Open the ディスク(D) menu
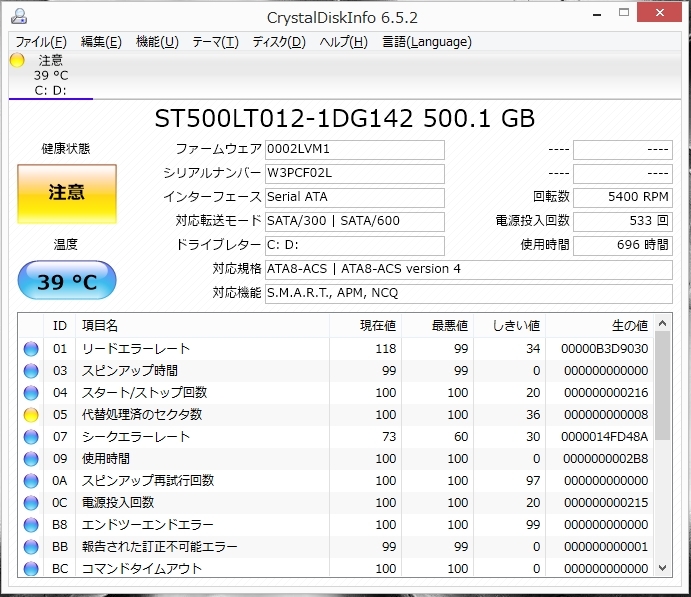The image size is (691, 597). (279, 42)
